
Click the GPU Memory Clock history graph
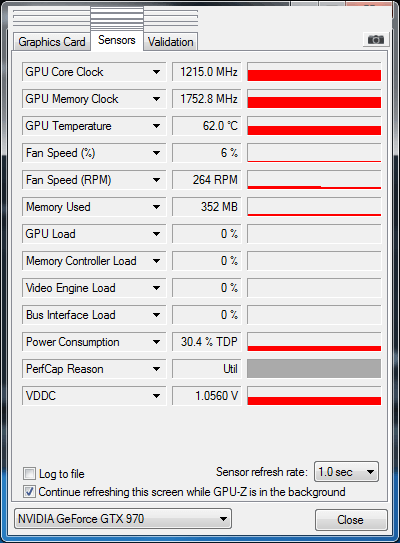coord(314,99)
